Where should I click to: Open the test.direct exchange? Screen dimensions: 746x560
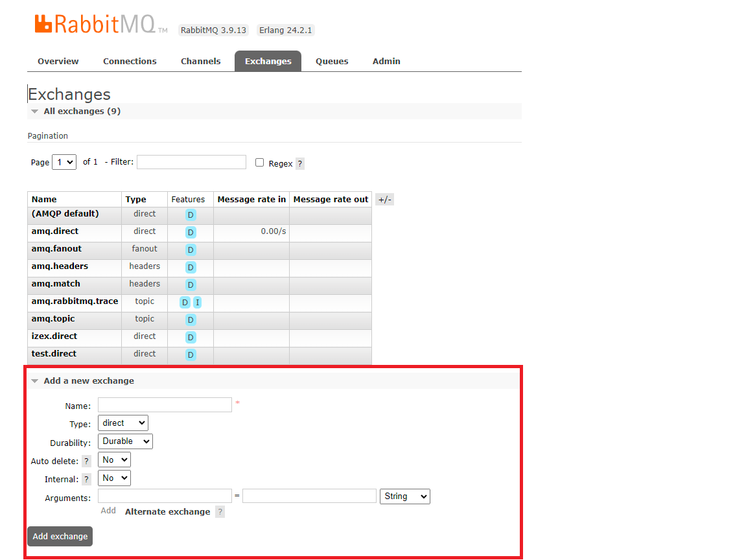(54, 353)
